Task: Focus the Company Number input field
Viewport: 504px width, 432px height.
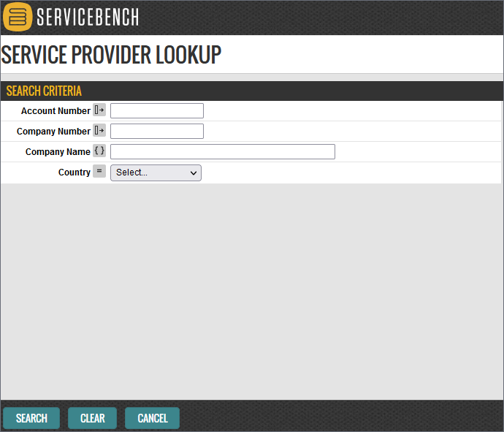Action: tap(157, 132)
